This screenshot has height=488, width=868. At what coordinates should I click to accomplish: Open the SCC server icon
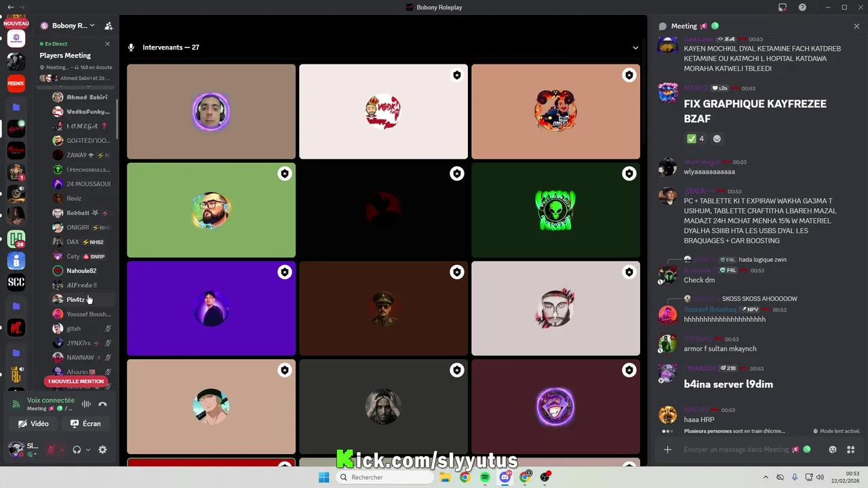(16, 283)
